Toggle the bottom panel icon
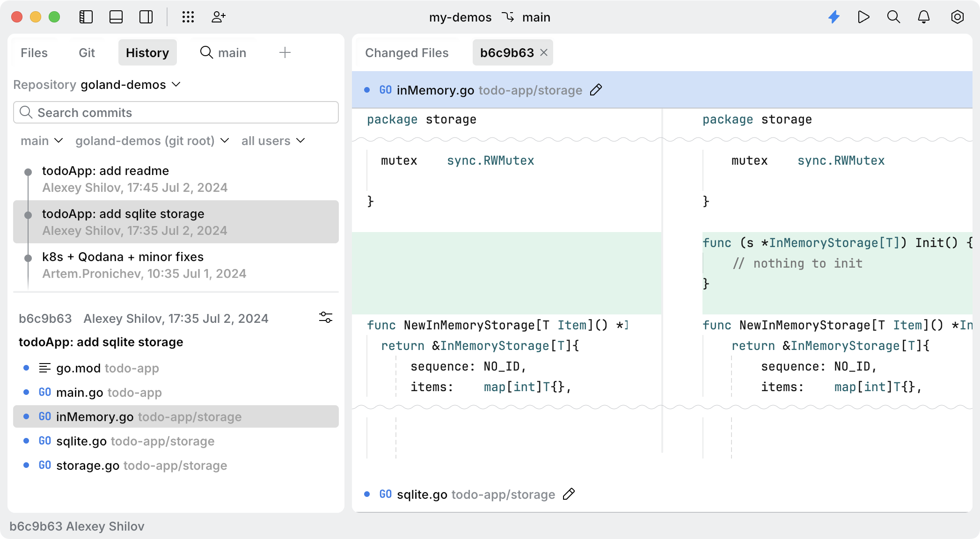Screen dimensions: 980x539 [116, 17]
